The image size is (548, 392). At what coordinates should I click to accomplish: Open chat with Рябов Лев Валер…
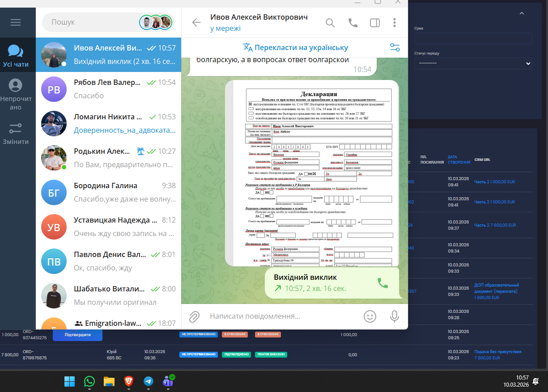109,89
